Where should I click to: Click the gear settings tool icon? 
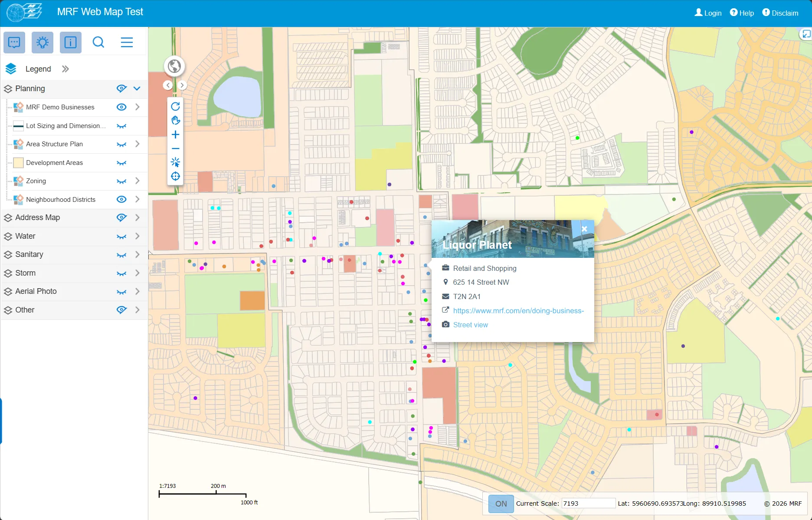point(43,43)
